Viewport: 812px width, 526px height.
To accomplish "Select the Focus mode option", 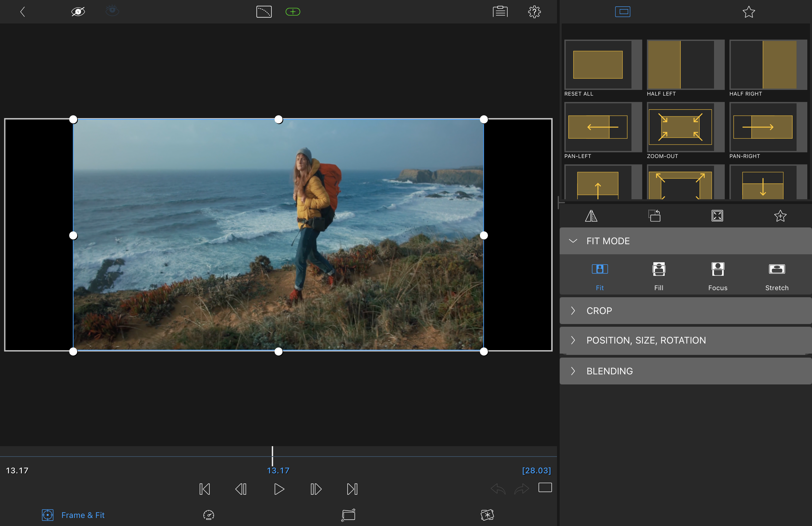I will tap(717, 277).
